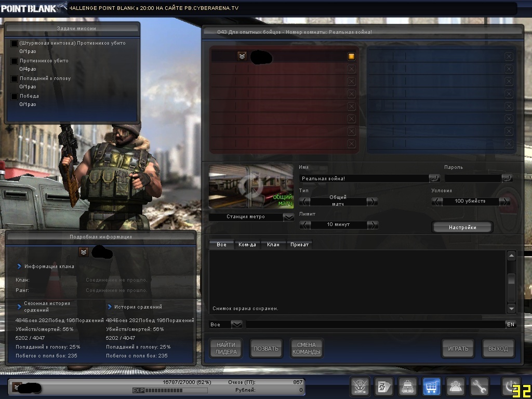Click НАЙТИ ЛИДЕРА button
The image size is (532, 399).
[x=225, y=349]
